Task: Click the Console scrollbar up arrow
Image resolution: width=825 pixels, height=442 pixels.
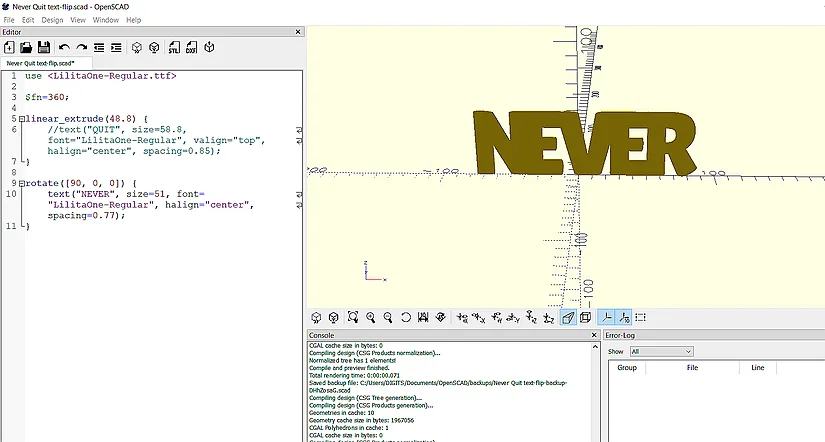Action: tap(595, 347)
